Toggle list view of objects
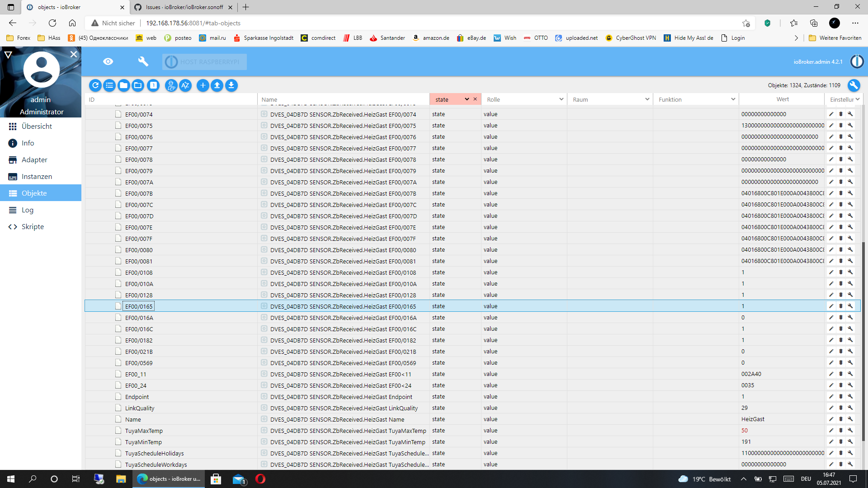 coord(109,85)
